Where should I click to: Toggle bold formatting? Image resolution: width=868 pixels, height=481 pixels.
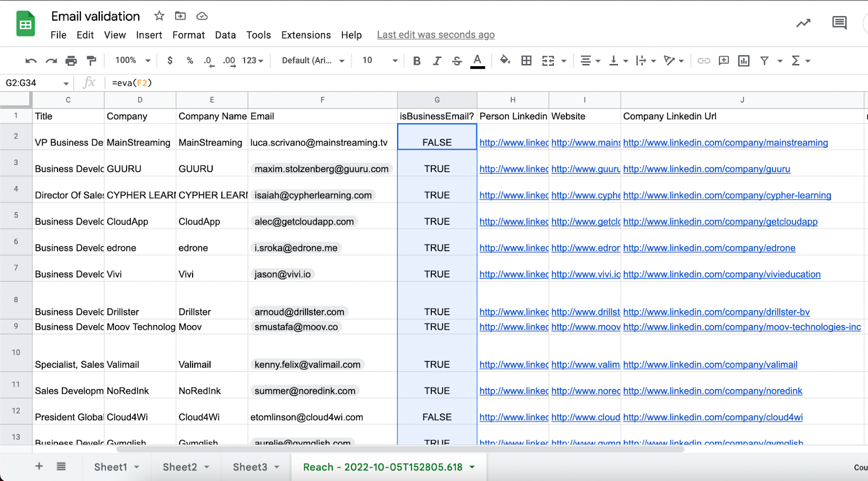(417, 61)
